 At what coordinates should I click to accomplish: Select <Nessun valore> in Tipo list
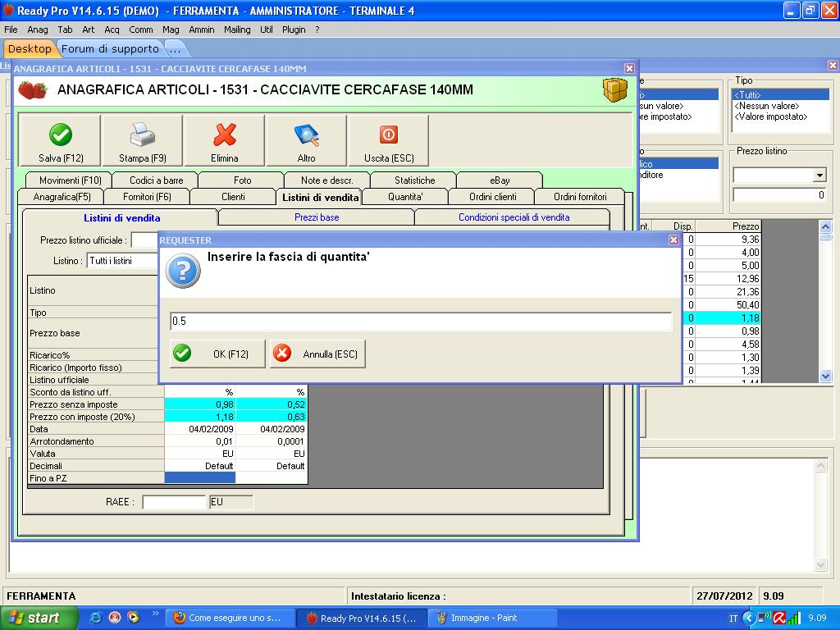(767, 106)
